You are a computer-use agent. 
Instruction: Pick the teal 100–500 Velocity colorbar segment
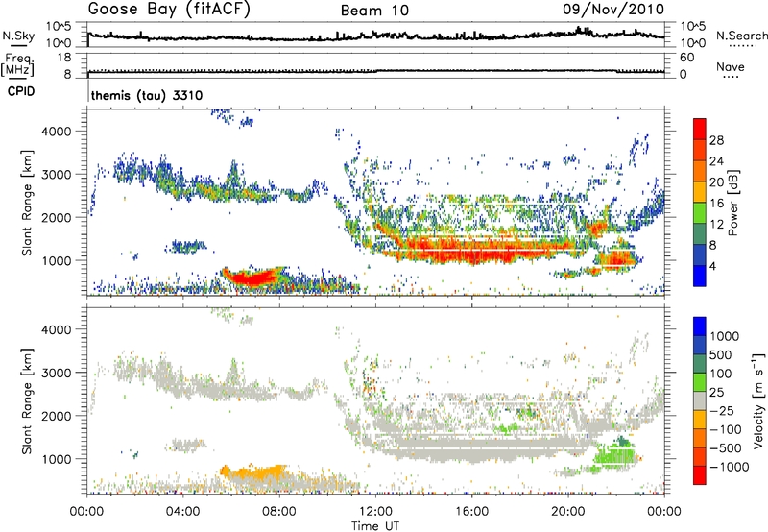[700, 364]
